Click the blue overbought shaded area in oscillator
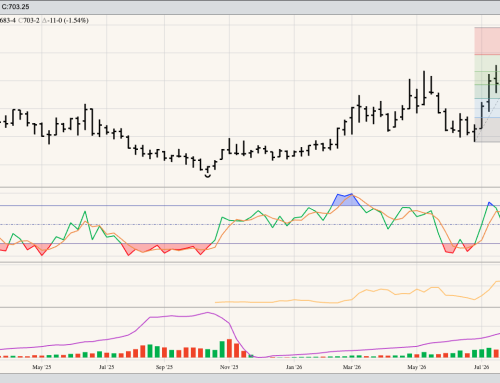This screenshot has height=383, width=500. (346, 200)
